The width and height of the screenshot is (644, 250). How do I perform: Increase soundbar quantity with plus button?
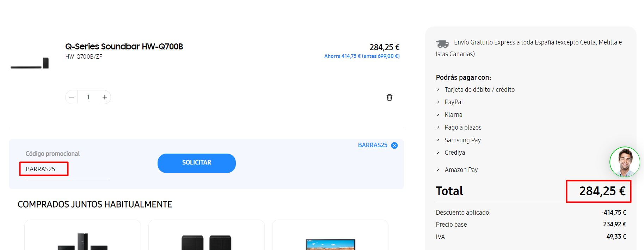(105, 97)
